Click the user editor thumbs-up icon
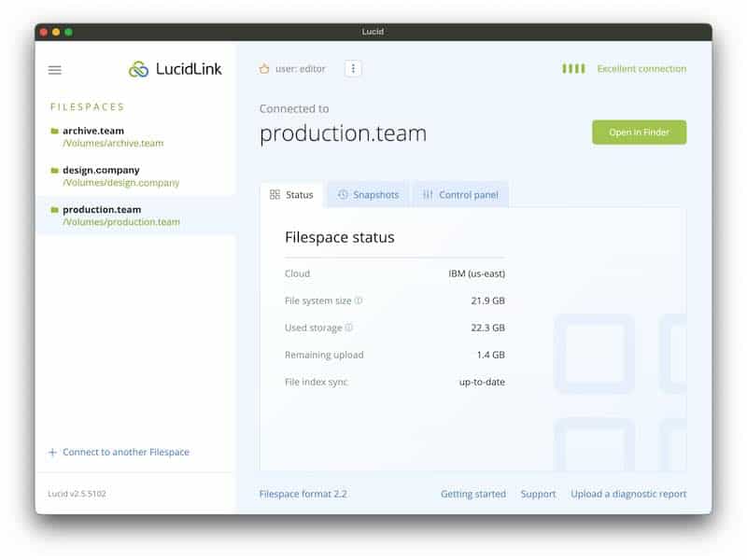The width and height of the screenshot is (747, 560). 264,69
